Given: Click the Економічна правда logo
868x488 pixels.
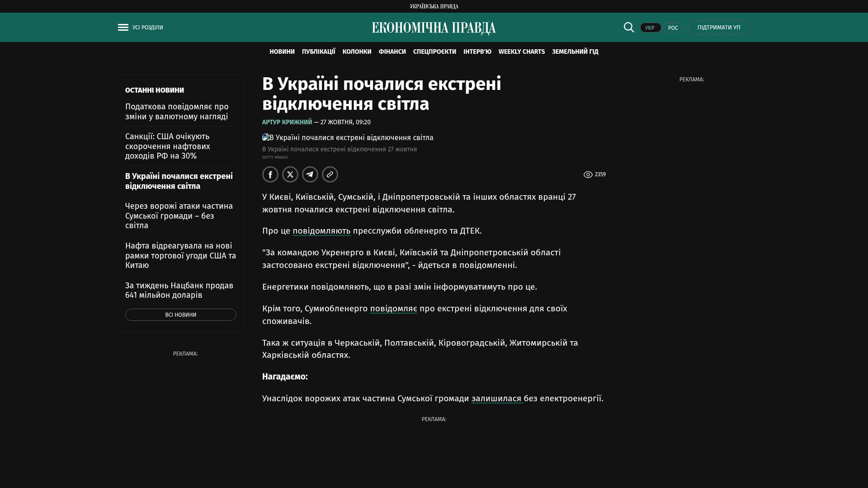Looking at the screenshot, I should [434, 28].
